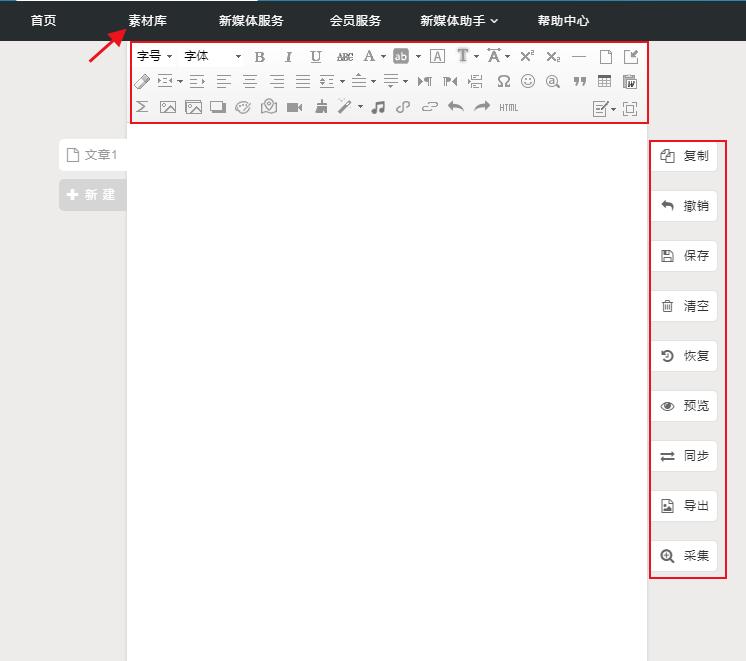Click the 清空 clear button
This screenshot has height=661, width=746.
684,306
